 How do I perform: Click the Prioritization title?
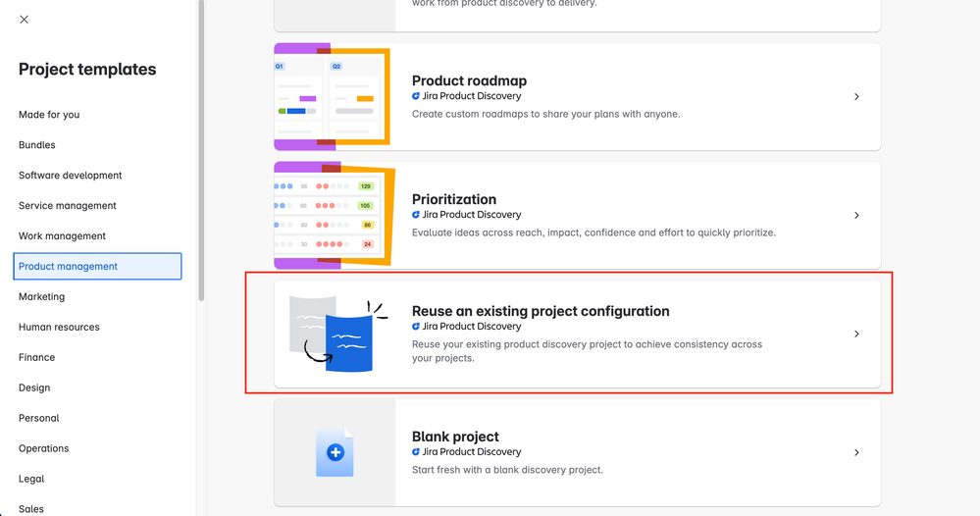454,199
